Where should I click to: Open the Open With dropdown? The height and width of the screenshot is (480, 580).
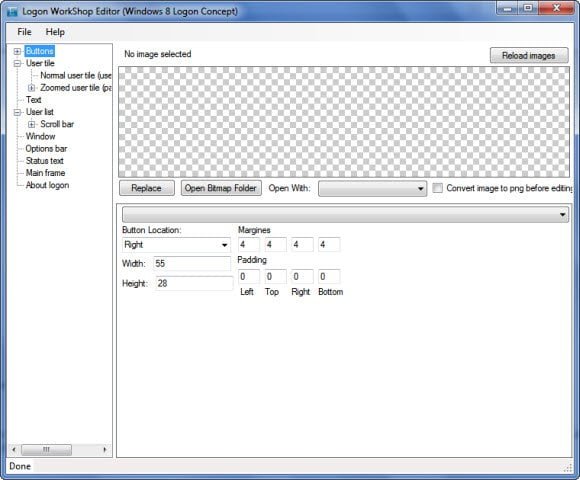(x=372, y=189)
